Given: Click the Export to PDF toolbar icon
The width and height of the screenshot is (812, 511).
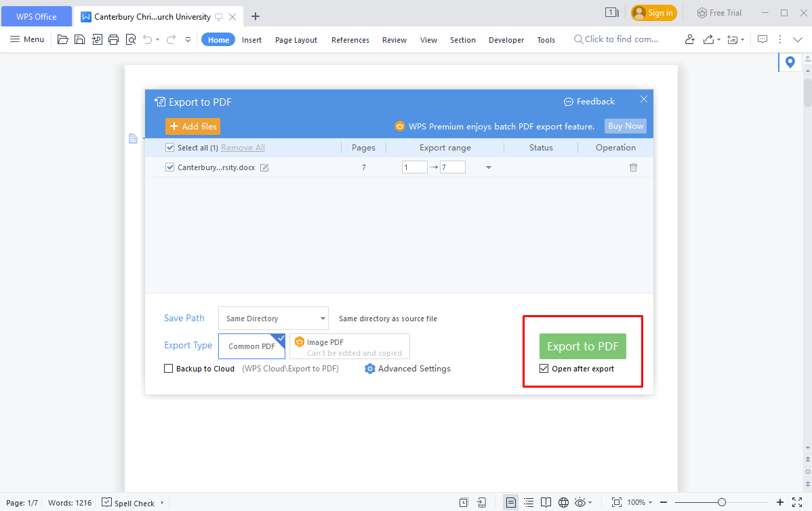Looking at the screenshot, I should 97,39.
